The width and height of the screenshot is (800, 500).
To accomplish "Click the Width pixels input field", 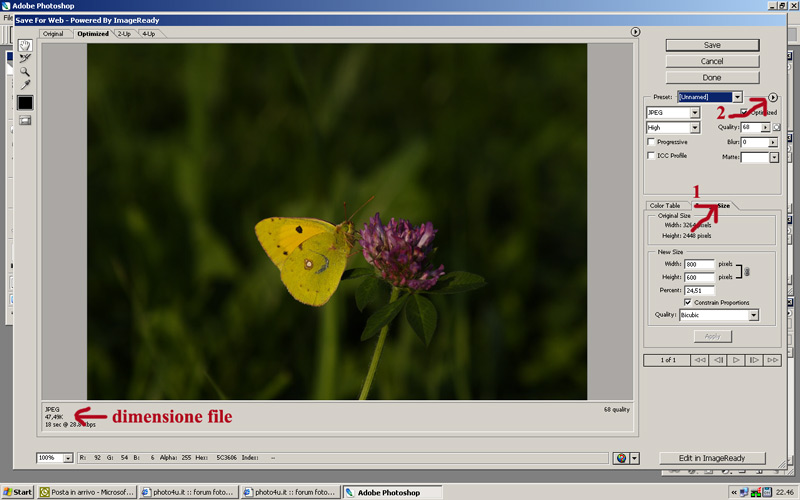I will coord(699,264).
